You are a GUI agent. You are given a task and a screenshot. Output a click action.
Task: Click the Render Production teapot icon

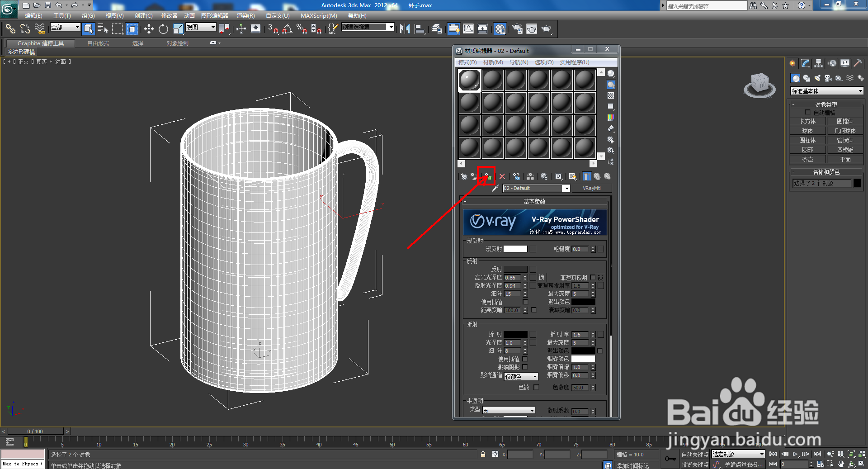546,28
